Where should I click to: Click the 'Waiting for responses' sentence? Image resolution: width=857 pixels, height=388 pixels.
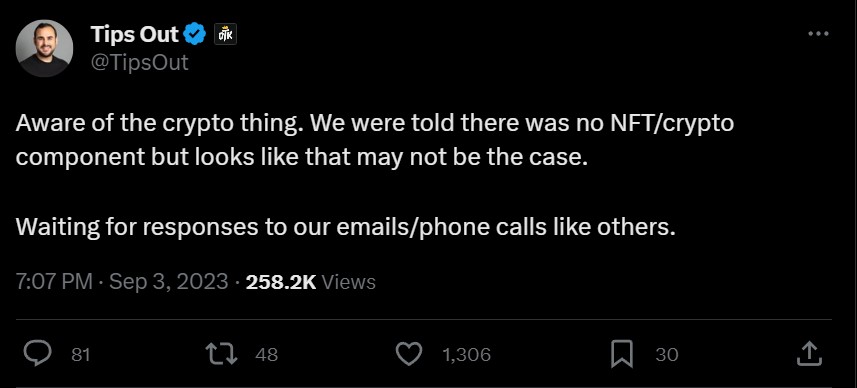coord(345,227)
